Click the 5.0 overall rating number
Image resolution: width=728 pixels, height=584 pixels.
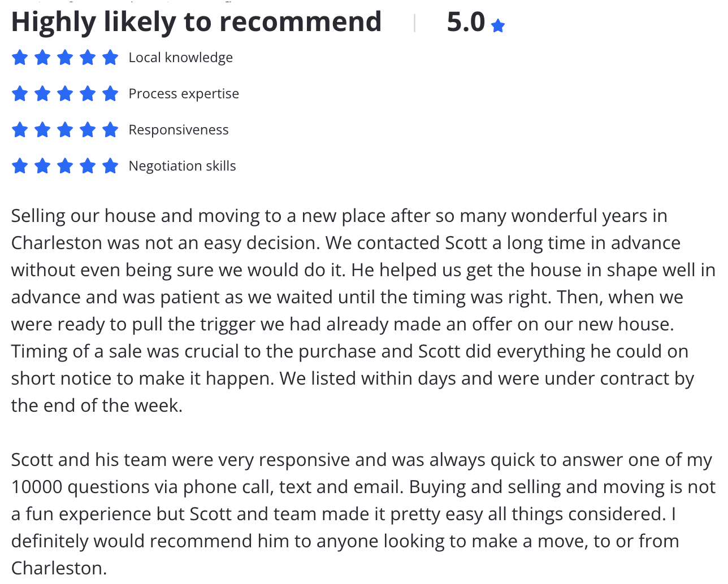(466, 22)
